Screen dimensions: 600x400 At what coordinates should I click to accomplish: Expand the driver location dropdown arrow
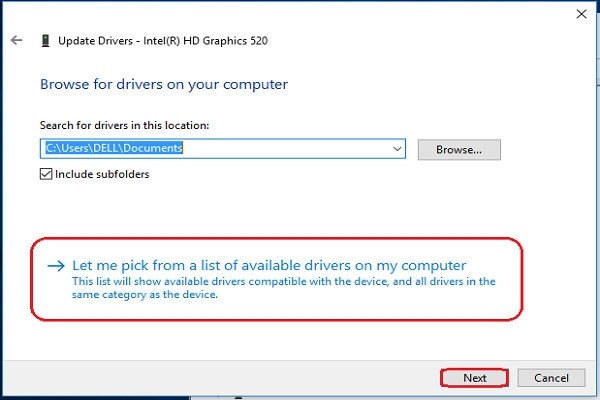398,149
